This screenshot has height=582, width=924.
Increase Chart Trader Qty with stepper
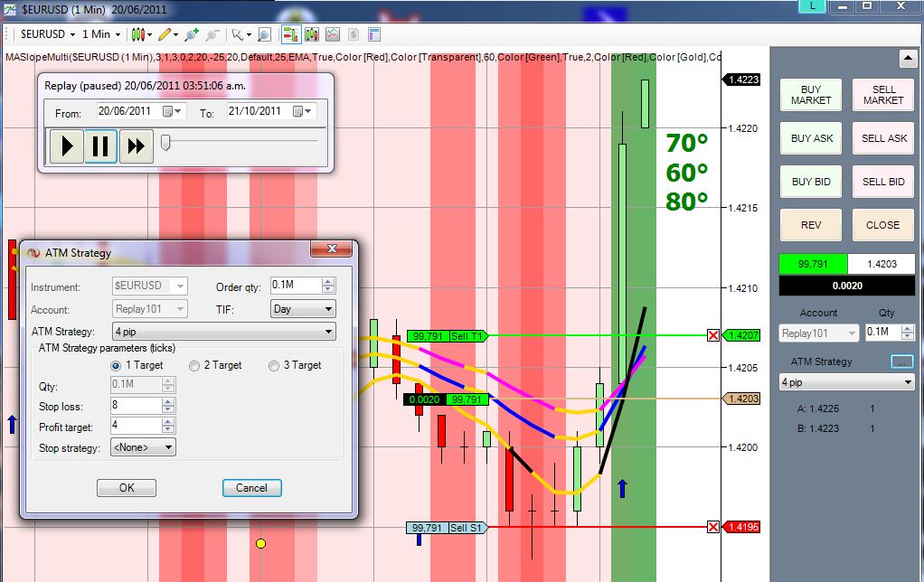(908, 329)
